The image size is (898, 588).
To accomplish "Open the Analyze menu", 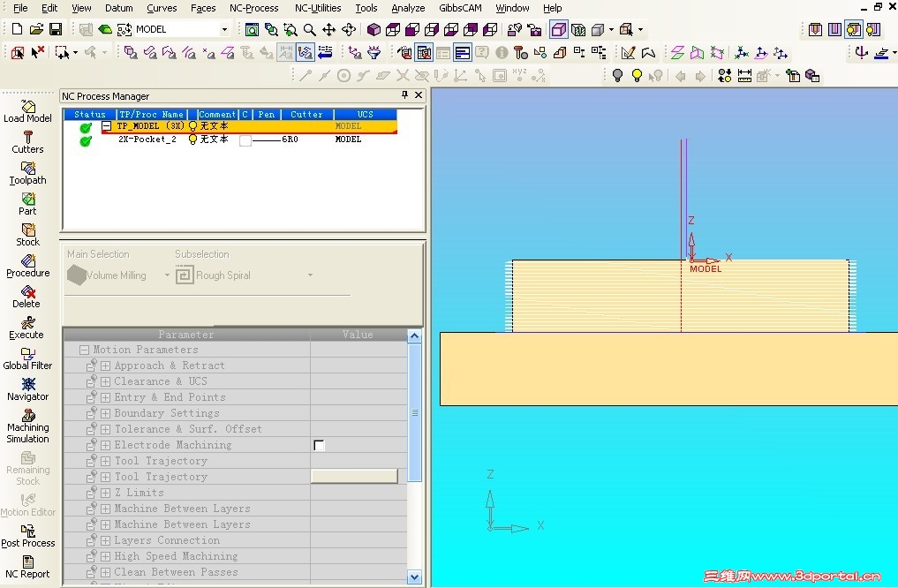I will (408, 8).
